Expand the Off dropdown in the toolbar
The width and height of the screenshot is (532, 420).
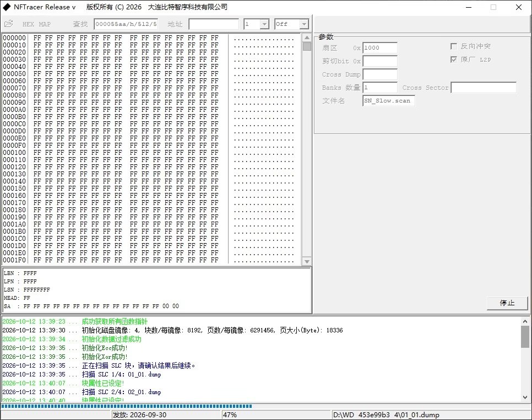[304, 24]
